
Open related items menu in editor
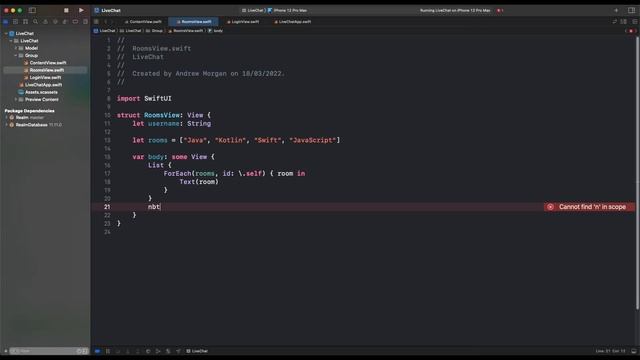(96, 22)
